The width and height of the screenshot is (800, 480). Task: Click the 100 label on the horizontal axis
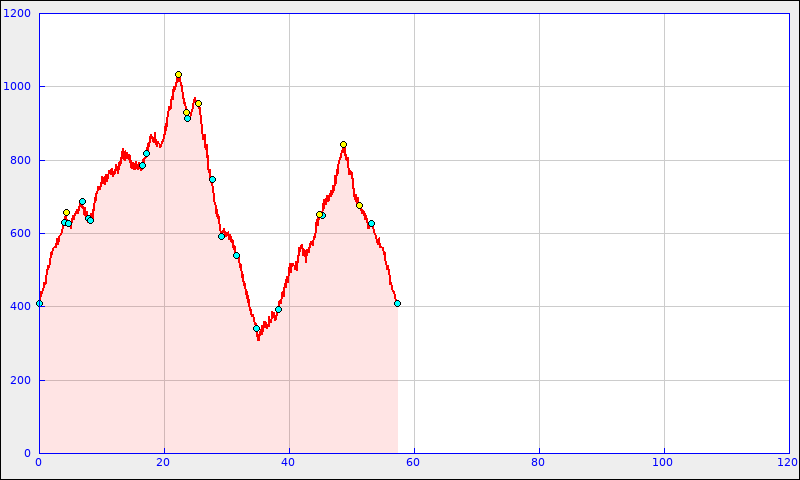(x=664, y=462)
